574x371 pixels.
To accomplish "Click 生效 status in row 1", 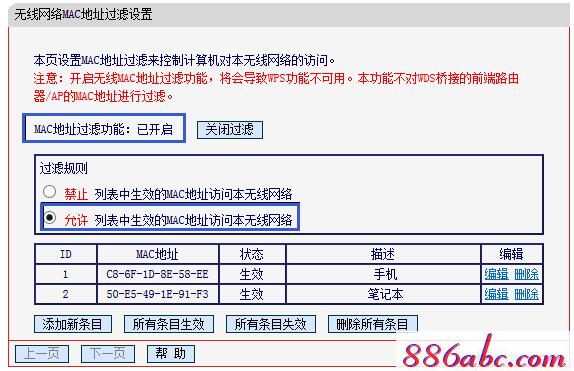I will pos(251,274).
